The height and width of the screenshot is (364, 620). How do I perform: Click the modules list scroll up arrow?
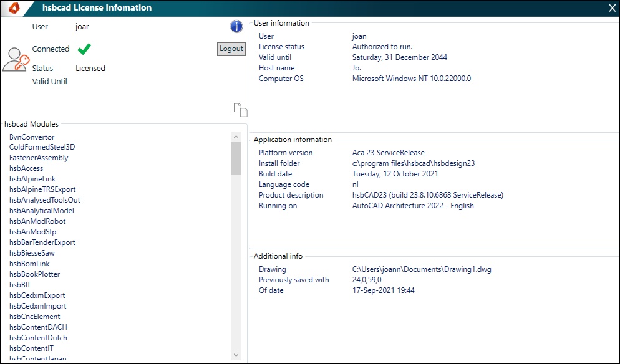pyautogui.click(x=236, y=136)
